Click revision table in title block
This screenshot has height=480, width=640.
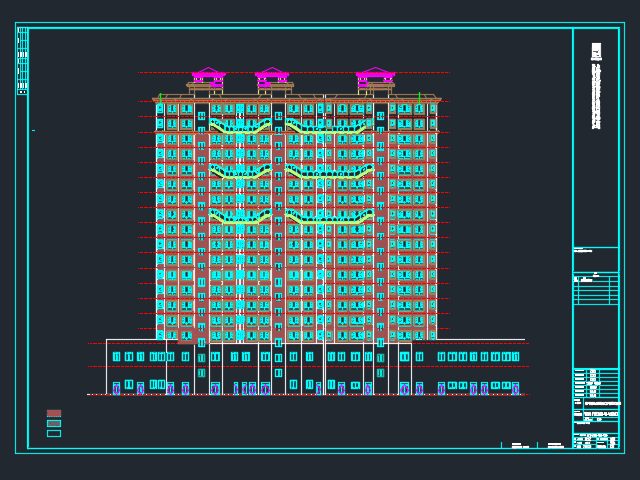(x=595, y=290)
